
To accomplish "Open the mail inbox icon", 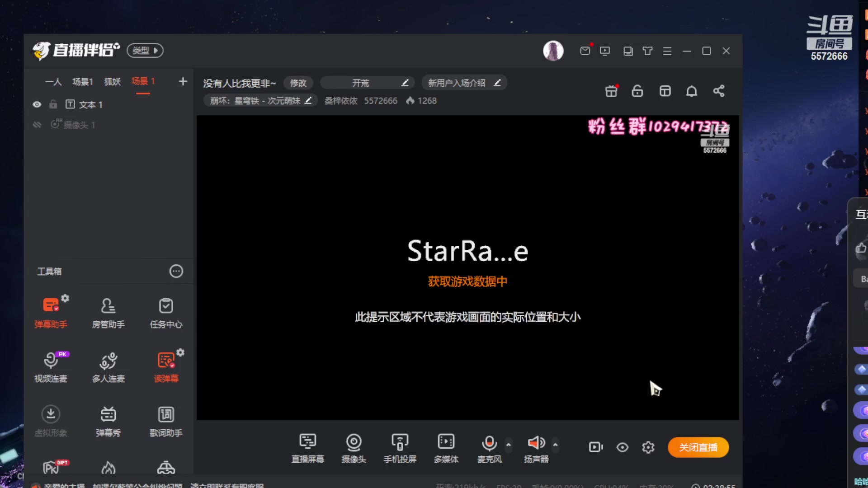I will 585,51.
